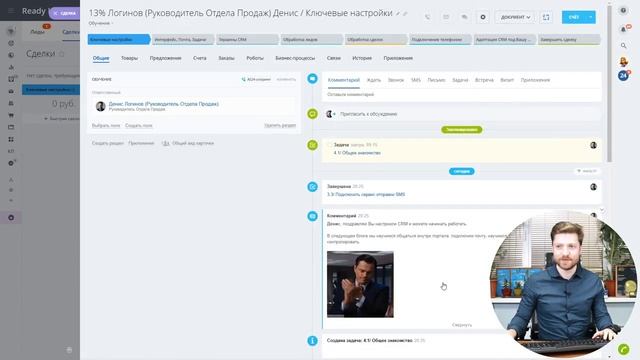This screenshot has height=360, width=640.
Task: Click the phone call icon in deal header
Action: 427,17
